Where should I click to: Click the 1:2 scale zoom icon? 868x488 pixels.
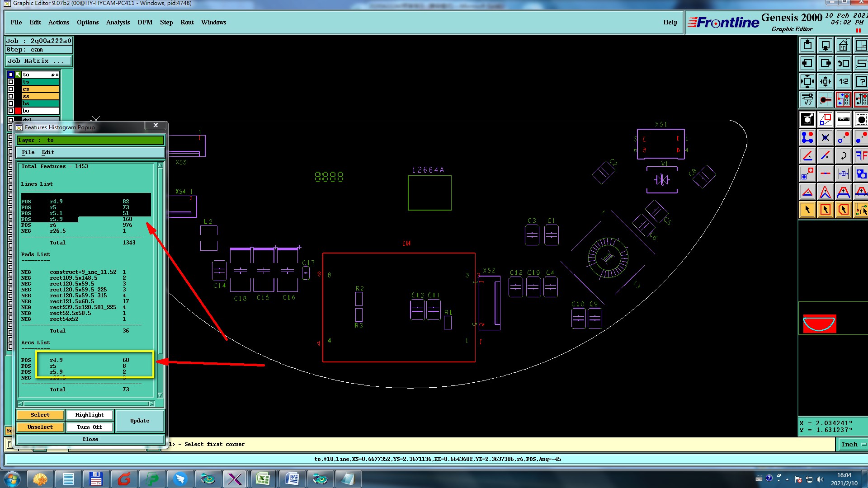coord(844,81)
